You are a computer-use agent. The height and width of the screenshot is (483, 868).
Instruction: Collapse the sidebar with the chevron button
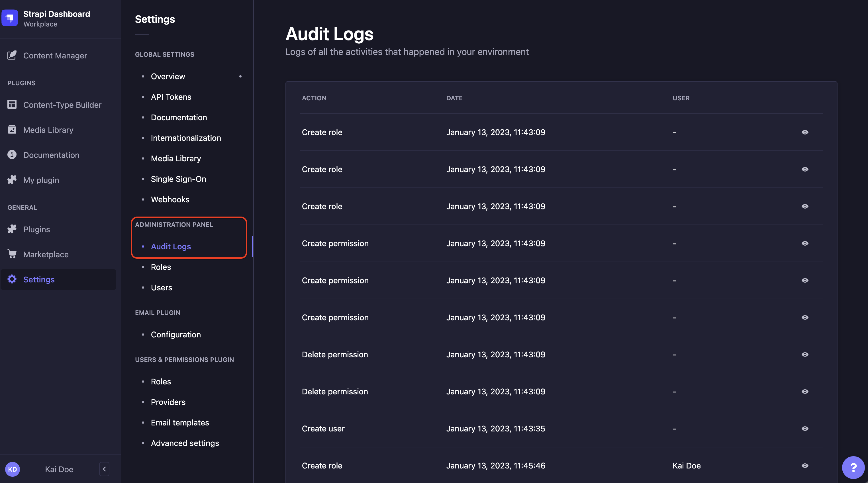coord(104,469)
